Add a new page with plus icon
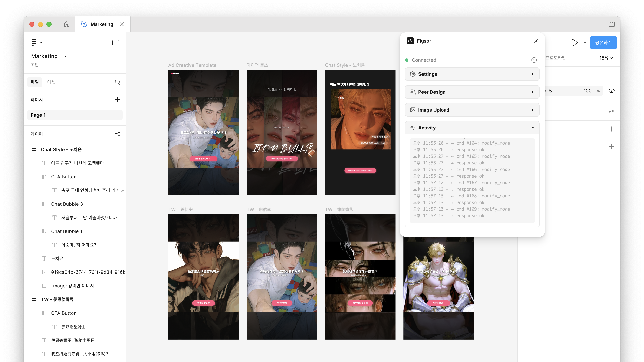Viewport: 644px width, 362px height. [x=118, y=100]
